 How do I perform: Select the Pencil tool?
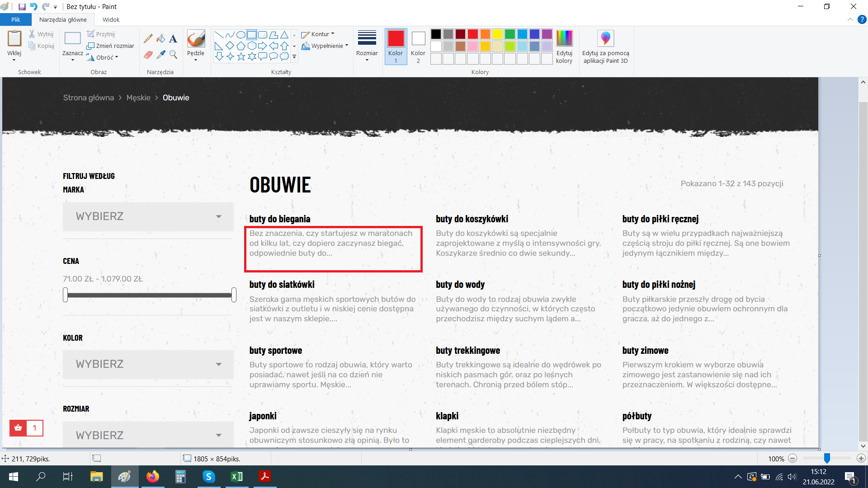click(148, 38)
